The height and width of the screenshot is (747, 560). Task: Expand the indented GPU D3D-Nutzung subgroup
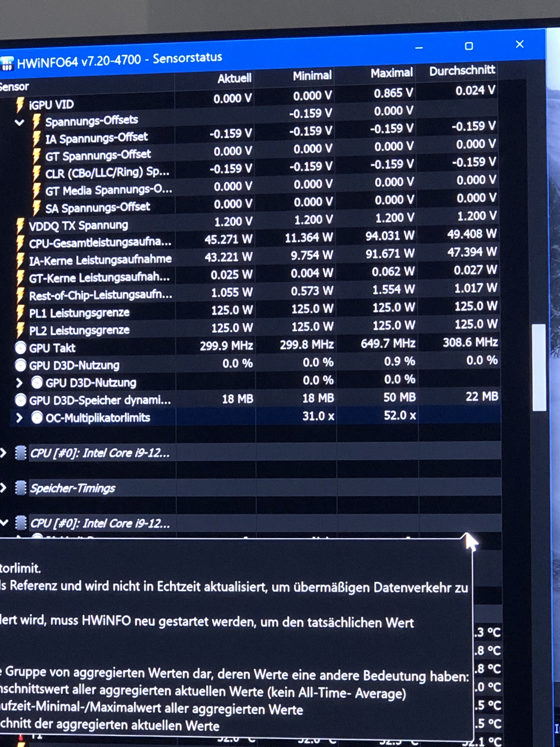pyautogui.click(x=19, y=383)
